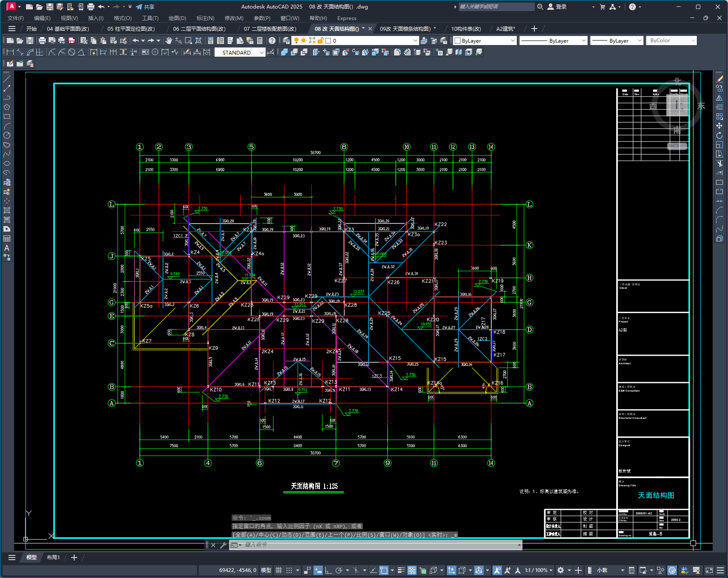Click the Center Mark dimension tool
The height and width of the screenshot is (578, 728).
pyautogui.click(x=155, y=52)
